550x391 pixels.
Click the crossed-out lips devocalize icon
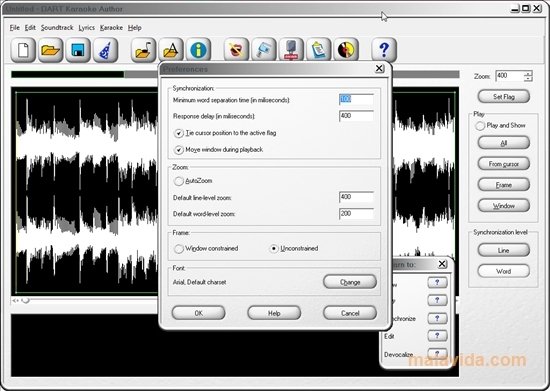[236, 50]
